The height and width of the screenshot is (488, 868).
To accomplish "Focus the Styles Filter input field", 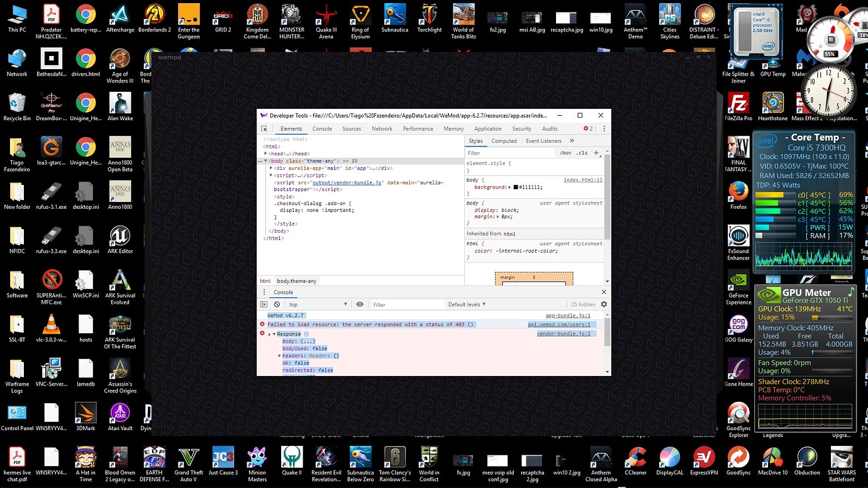I will [x=509, y=153].
